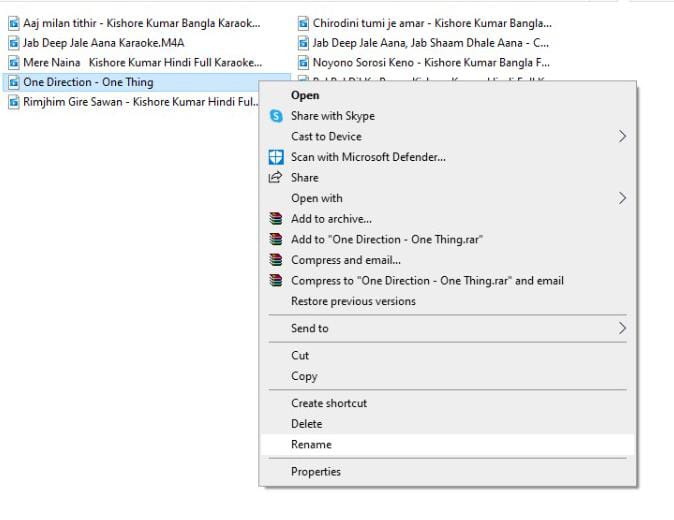The height and width of the screenshot is (520, 674).
Task: Click file icon of Rimjhim Gire Sawan
Action: click(14, 102)
